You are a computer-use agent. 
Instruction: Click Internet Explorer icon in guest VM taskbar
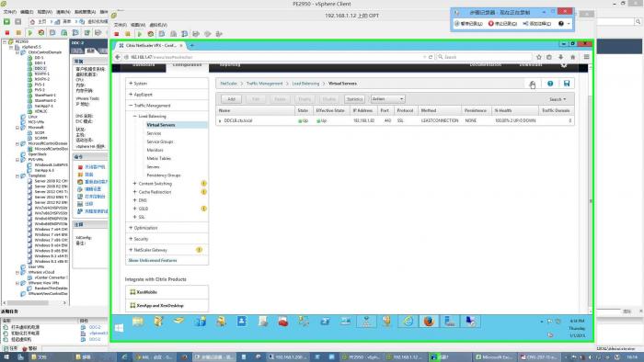(x=408, y=322)
